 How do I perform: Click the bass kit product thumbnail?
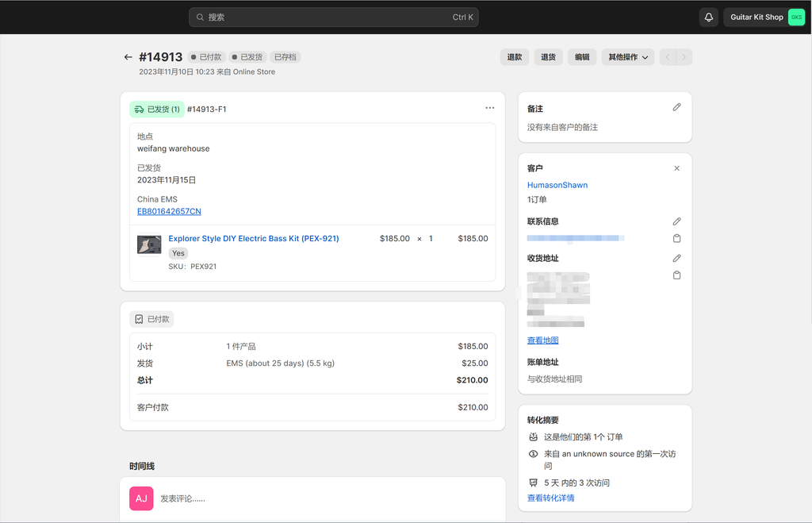[149, 244]
